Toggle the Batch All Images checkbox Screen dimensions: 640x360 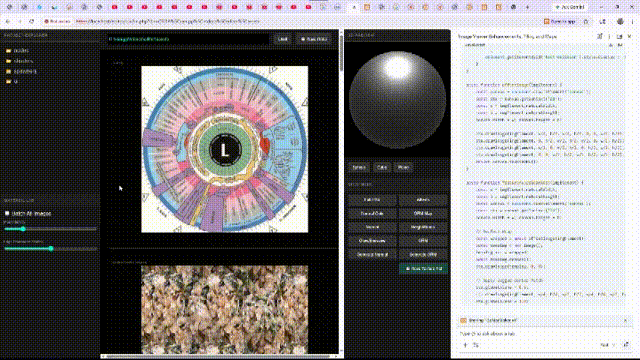7,213
